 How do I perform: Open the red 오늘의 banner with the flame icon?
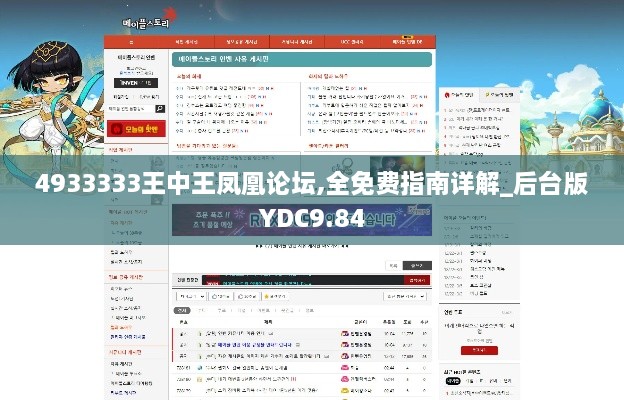coord(136,129)
